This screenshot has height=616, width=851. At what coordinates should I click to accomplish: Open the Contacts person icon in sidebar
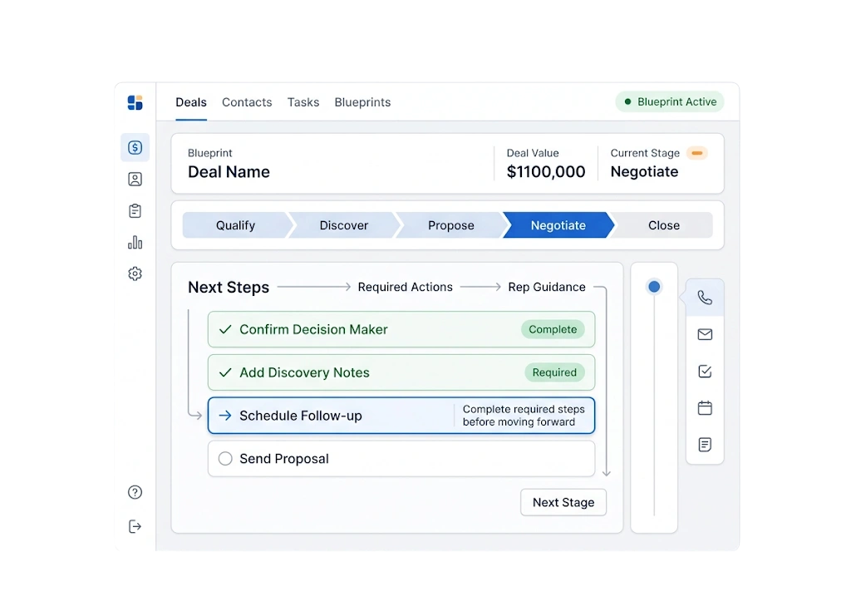pyautogui.click(x=135, y=179)
